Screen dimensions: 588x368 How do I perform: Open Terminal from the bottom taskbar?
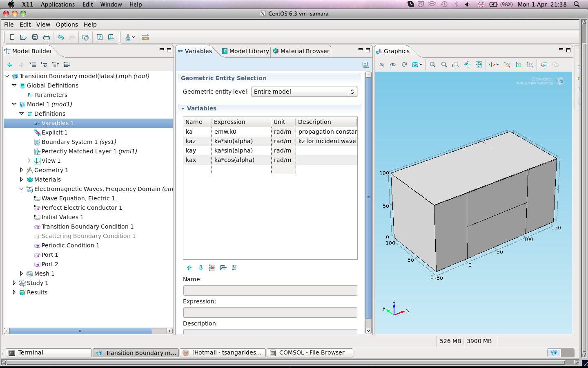(49, 352)
